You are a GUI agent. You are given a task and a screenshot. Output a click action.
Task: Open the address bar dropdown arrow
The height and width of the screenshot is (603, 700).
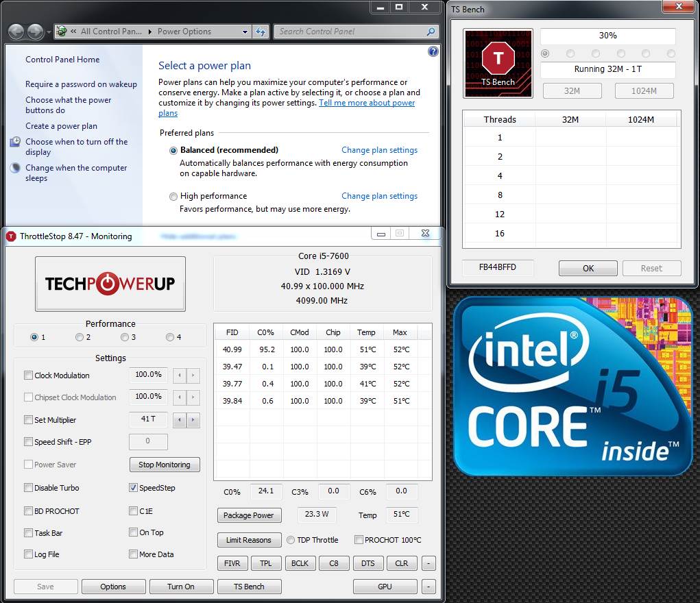point(245,32)
